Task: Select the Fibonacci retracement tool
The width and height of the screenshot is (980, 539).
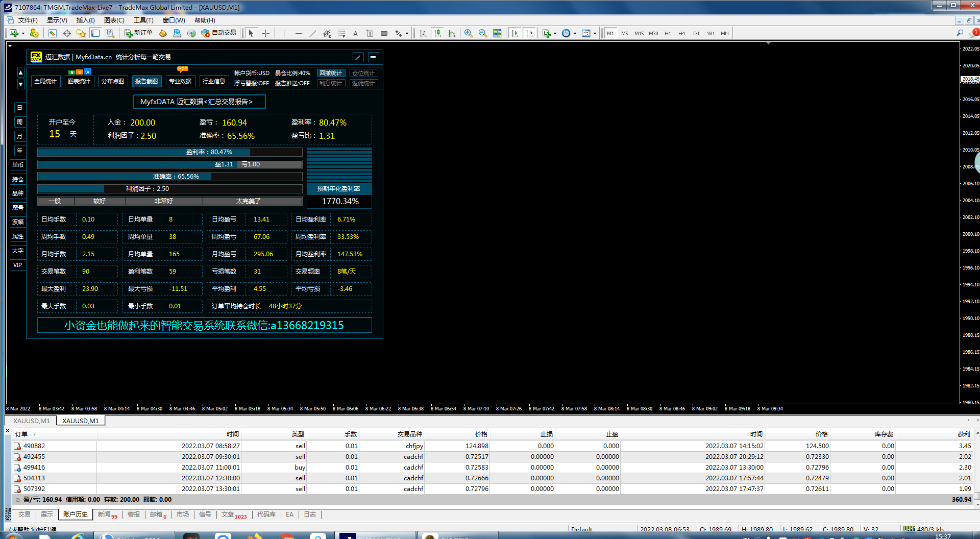Action: (x=341, y=33)
